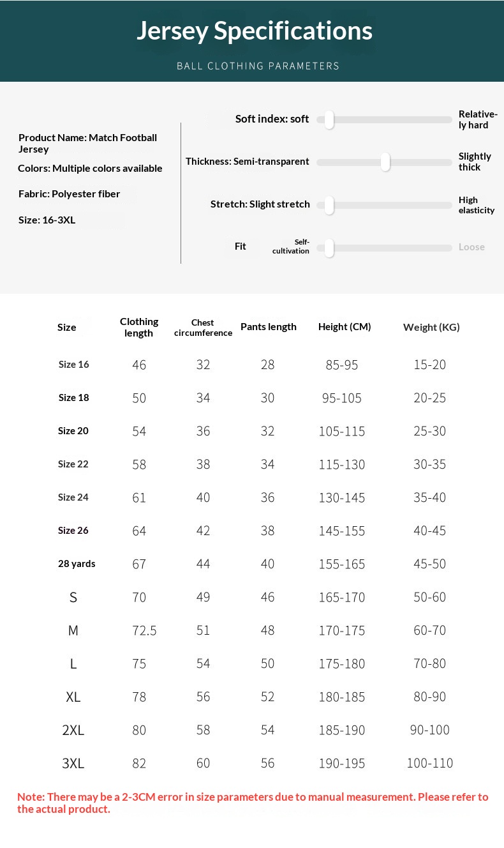Select the Chest circumference column header
Screen dimensions: 504x848
click(203, 328)
